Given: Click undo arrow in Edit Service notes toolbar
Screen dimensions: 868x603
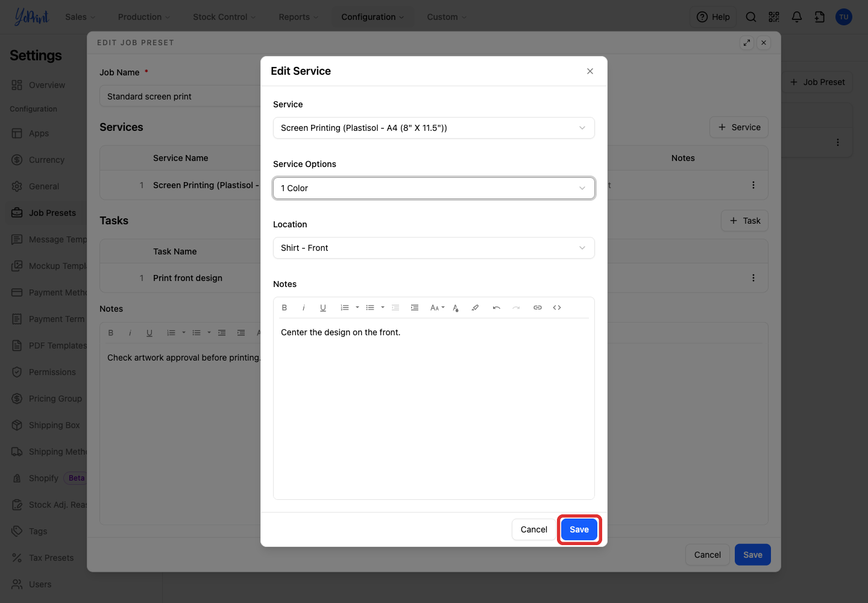Looking at the screenshot, I should point(497,308).
